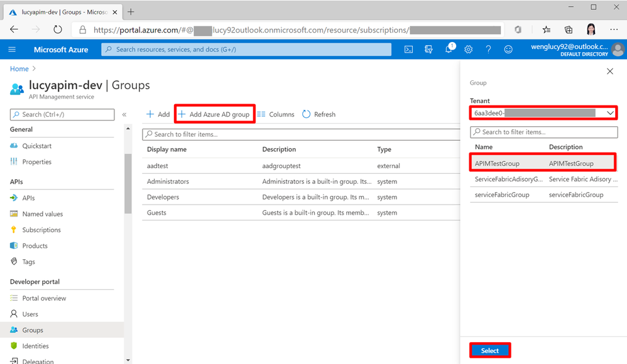The width and height of the screenshot is (627, 364).
Task: Click the Add toolbar button
Action: click(x=158, y=114)
